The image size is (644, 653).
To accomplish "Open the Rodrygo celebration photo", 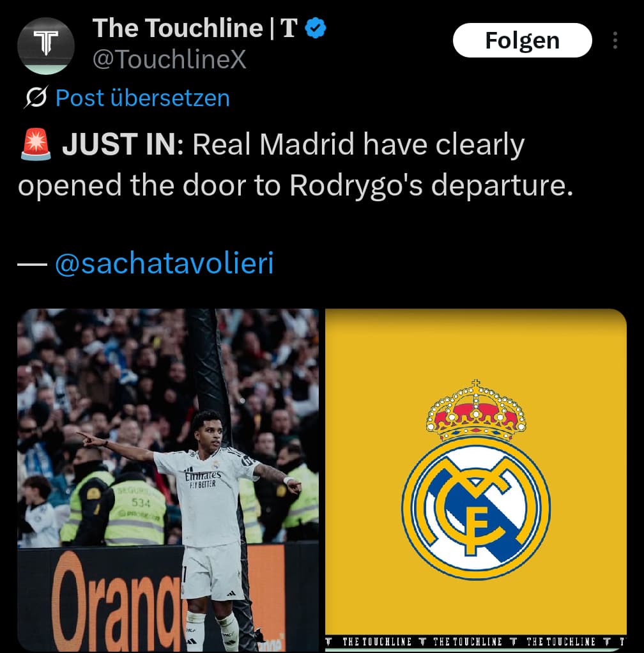I will tap(168, 480).
